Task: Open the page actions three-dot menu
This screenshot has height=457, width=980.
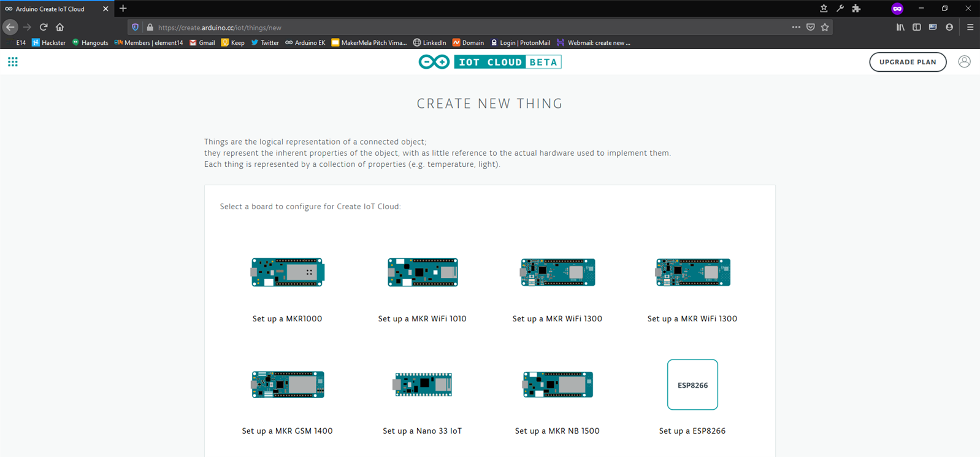Action: click(796, 27)
